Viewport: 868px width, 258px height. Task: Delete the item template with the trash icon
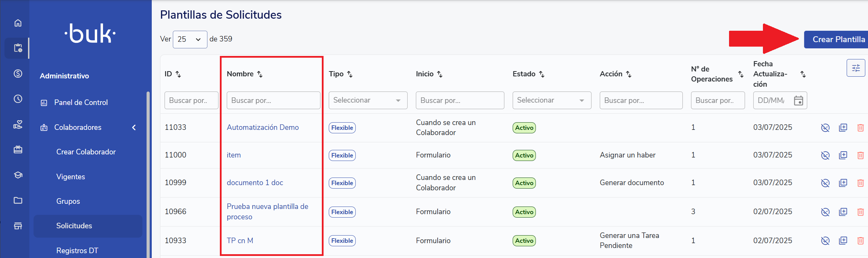point(861,155)
